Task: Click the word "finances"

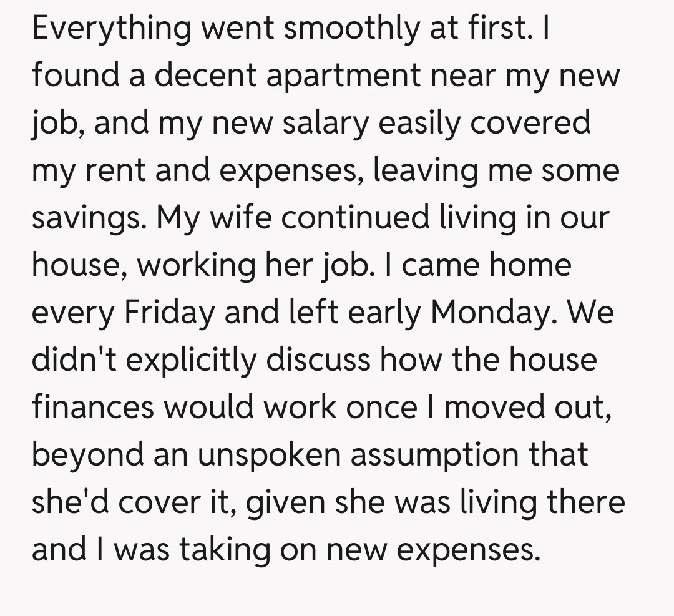Action: [x=92, y=408]
